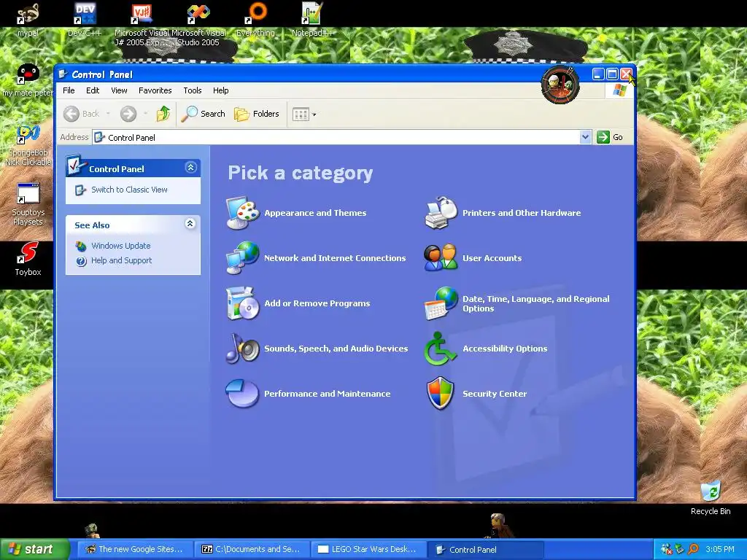
Task: Collapse the Control Panel sidebar section
Action: point(190,168)
